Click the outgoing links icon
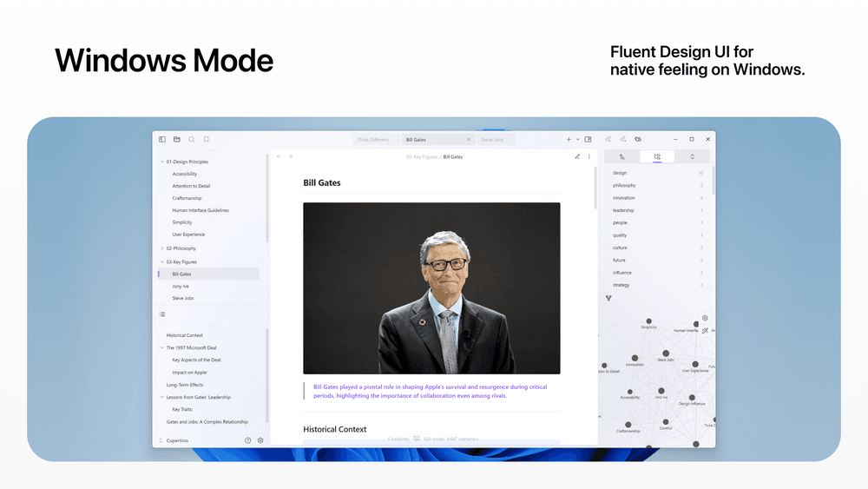This screenshot has height=489, width=868. tap(622, 140)
